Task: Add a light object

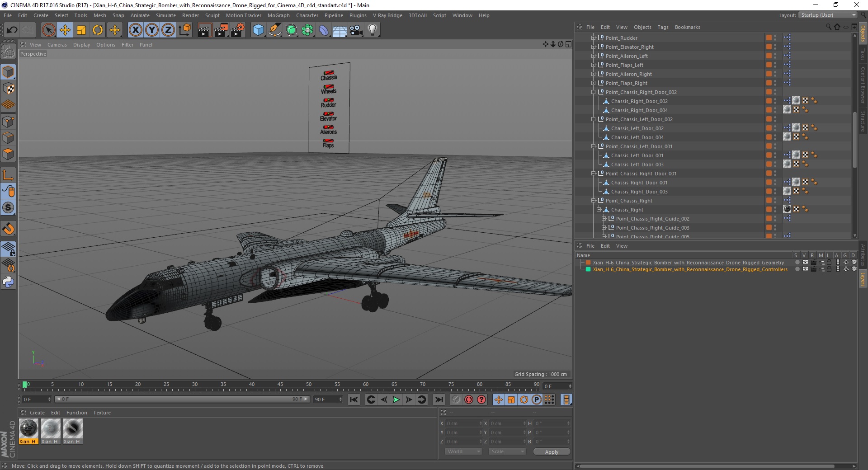Action: 373,30
